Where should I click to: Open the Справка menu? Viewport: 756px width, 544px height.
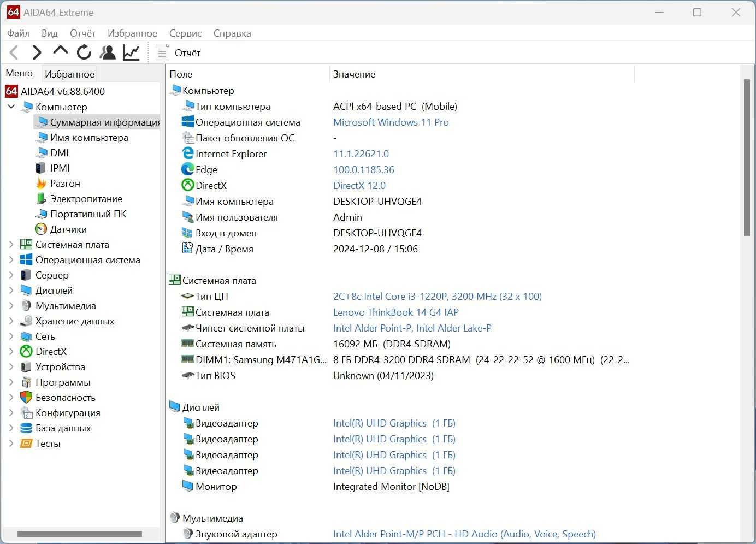(232, 33)
